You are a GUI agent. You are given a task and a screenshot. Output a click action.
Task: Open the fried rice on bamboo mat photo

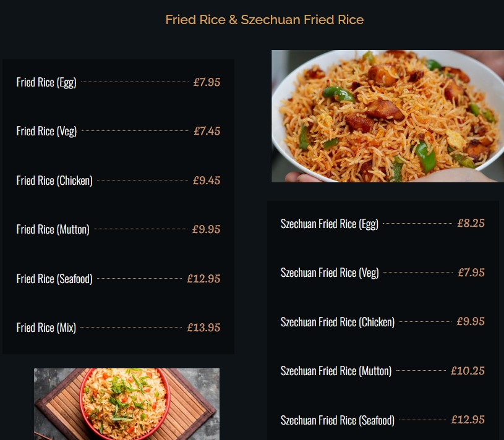pos(127,404)
